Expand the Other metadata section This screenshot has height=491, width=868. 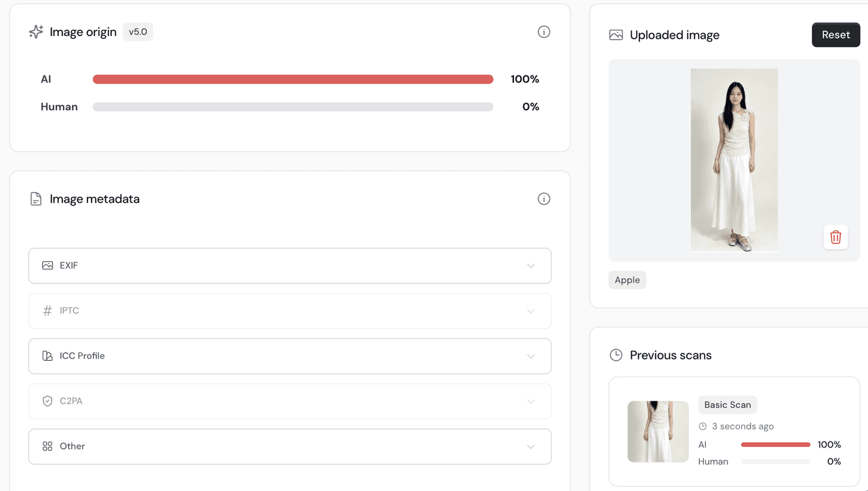pyautogui.click(x=290, y=446)
